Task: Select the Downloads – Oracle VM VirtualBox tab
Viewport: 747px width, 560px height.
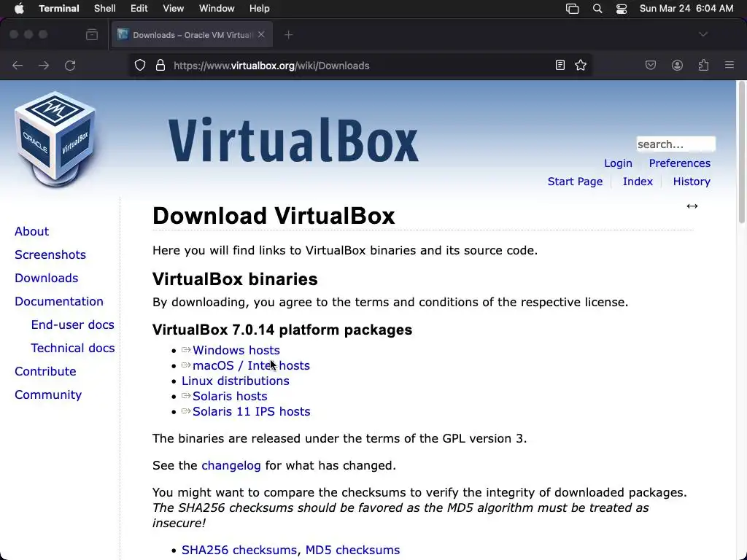Action: pyautogui.click(x=192, y=35)
